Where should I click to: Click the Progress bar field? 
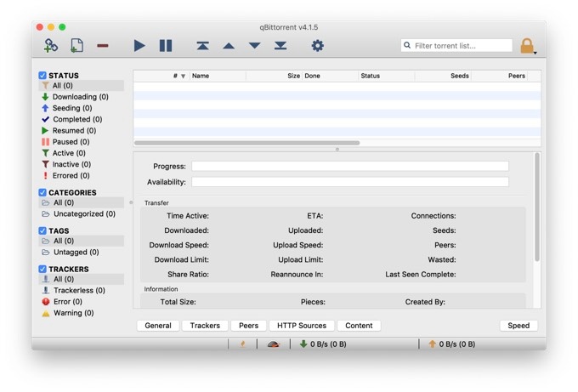tap(350, 167)
